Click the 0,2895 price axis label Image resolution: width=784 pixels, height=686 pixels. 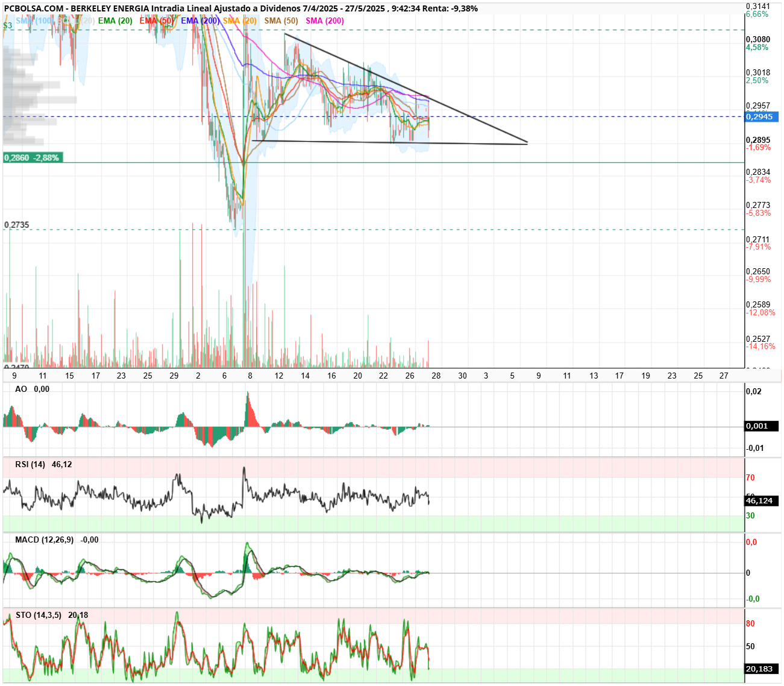point(758,140)
